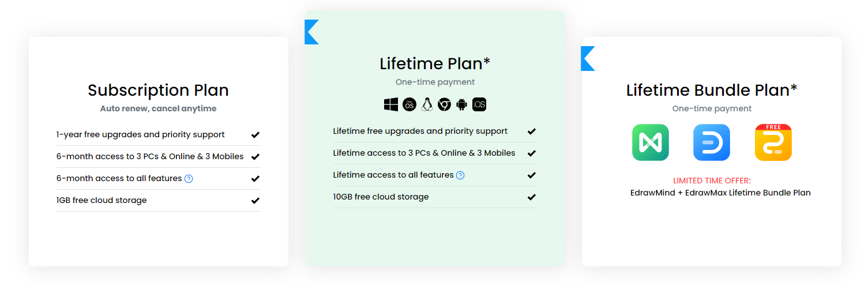Click checkmark for 1GB free cloud storage

255,201
